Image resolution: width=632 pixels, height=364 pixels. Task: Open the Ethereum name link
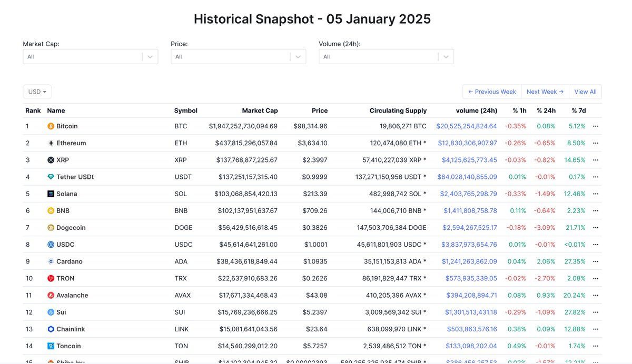tap(71, 143)
